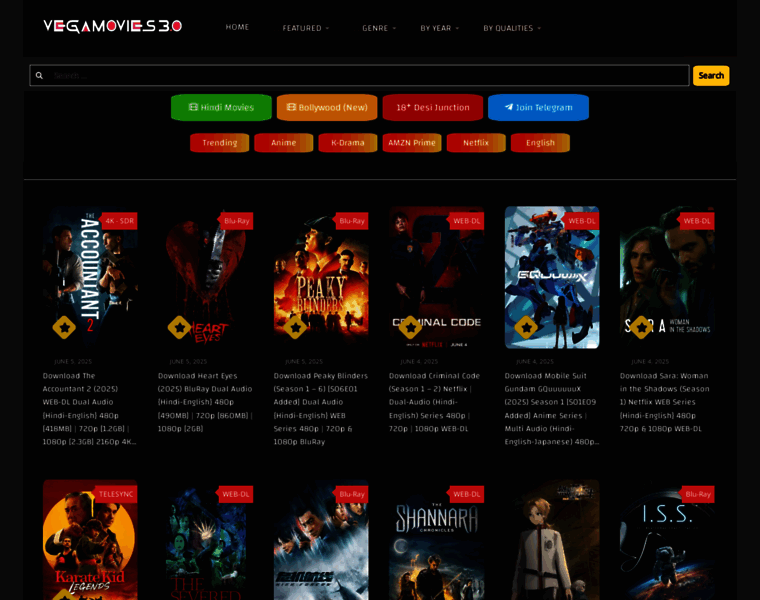
Task: Click the star badge on Sara poster
Action: click(x=641, y=327)
